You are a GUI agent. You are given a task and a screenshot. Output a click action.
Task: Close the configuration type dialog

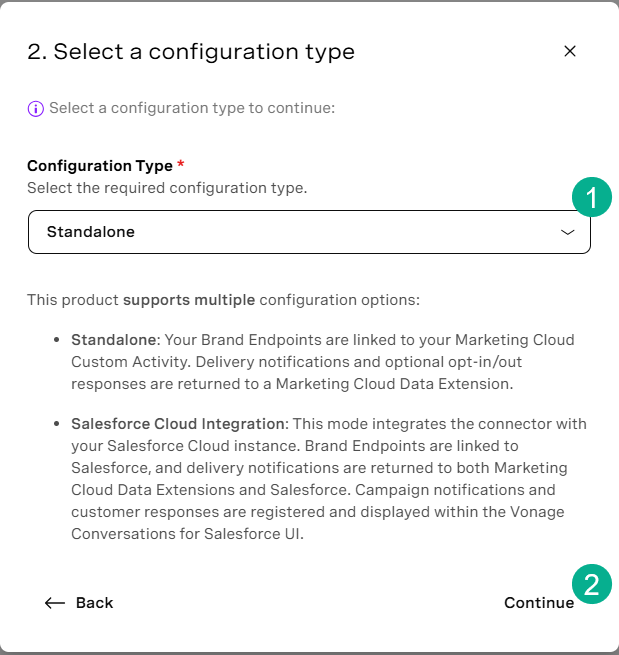coord(570,51)
